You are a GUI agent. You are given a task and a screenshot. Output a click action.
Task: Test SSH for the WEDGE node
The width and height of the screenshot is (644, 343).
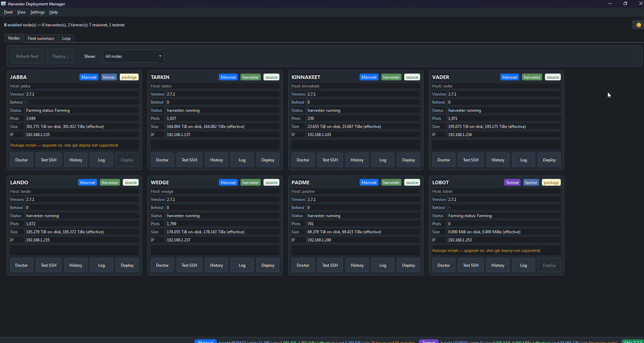(x=189, y=265)
